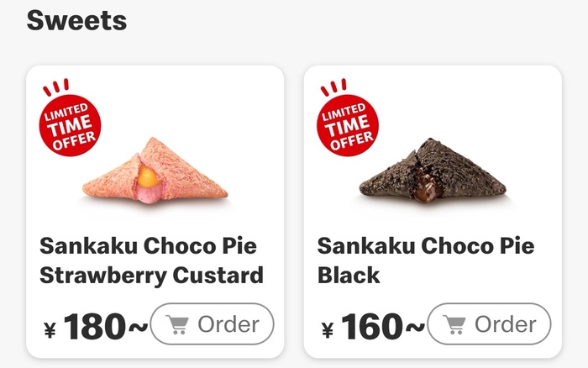The image size is (588, 368).
Task: Click the 180 price on Strawberry Custard
Action: click(x=93, y=327)
